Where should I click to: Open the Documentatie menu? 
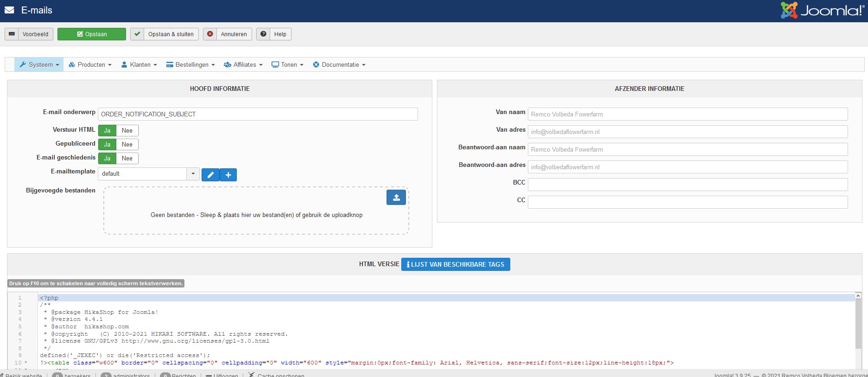click(x=339, y=65)
